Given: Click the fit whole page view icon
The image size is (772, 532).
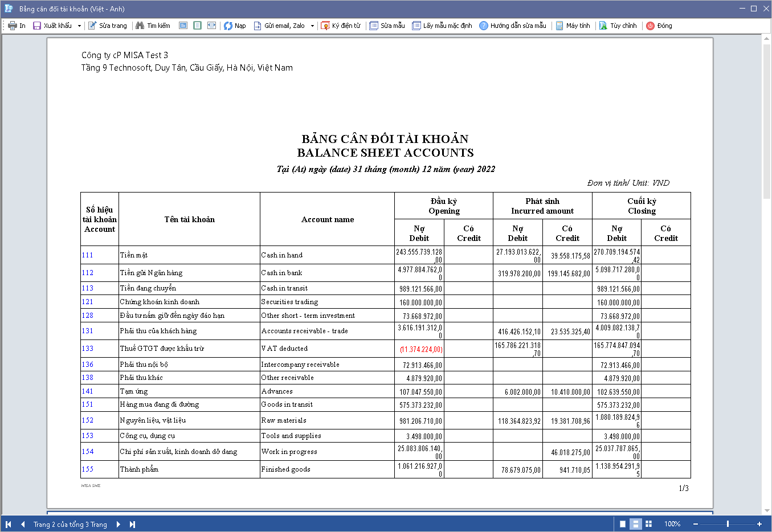Looking at the screenshot, I should 197,26.
